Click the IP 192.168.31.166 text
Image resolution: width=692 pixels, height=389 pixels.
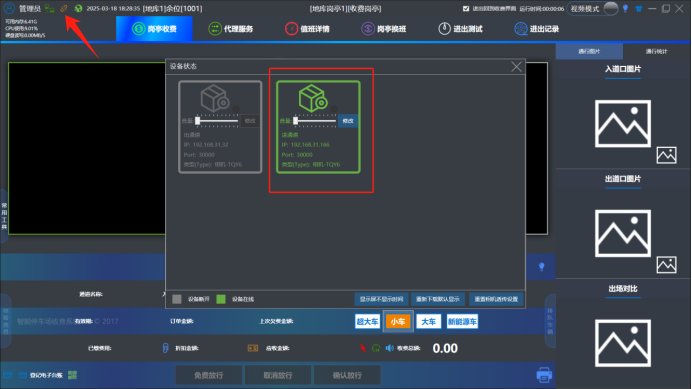coord(306,144)
